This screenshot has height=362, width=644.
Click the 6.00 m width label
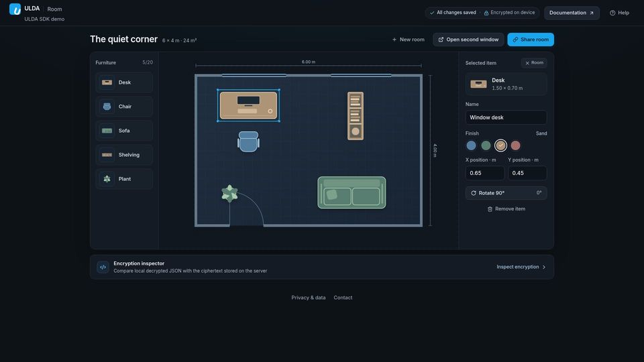coord(309,62)
